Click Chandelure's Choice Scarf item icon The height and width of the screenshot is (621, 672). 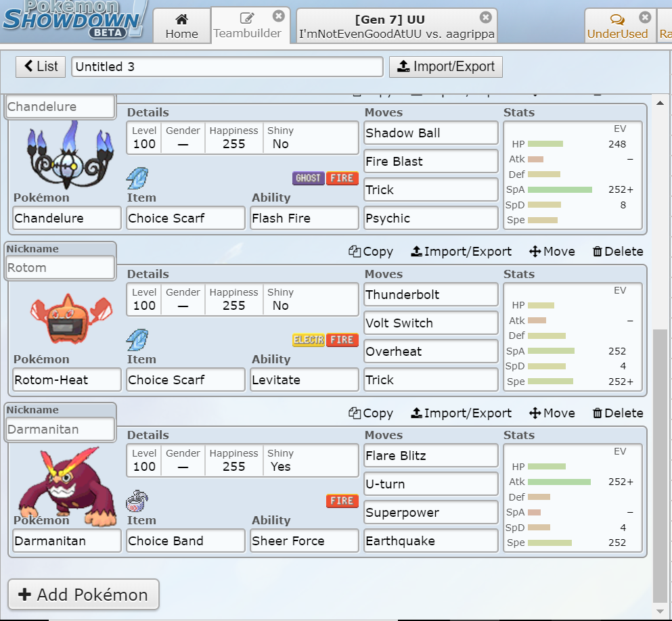137,178
